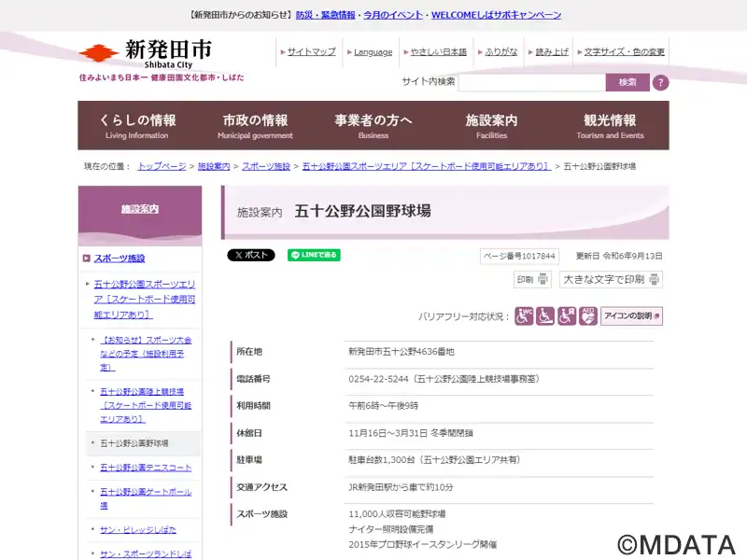Click the accessible toilet (WC) icon

click(525, 316)
